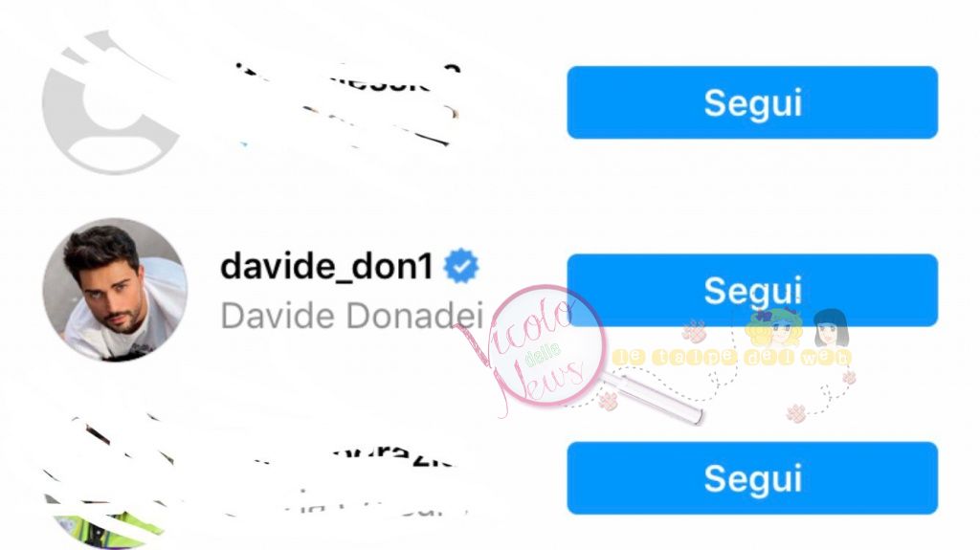This screenshot has height=550, width=980.
Task: Click Segui beside the grey placeholder avatar
Action: [x=752, y=102]
